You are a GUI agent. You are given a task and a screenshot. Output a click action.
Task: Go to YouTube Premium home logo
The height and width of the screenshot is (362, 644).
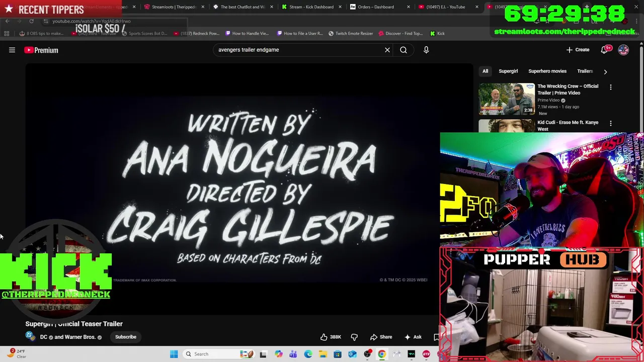pos(41,50)
